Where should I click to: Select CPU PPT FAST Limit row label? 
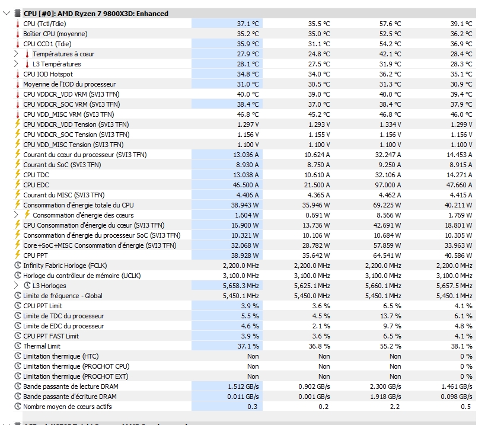(x=51, y=336)
